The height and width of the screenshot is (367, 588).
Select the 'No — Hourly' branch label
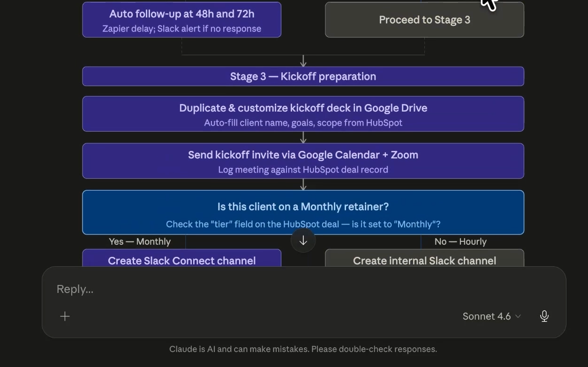pos(460,241)
